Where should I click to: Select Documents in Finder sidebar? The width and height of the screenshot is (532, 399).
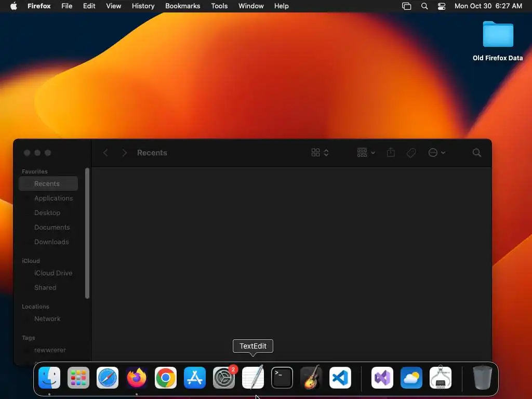[x=48, y=228]
